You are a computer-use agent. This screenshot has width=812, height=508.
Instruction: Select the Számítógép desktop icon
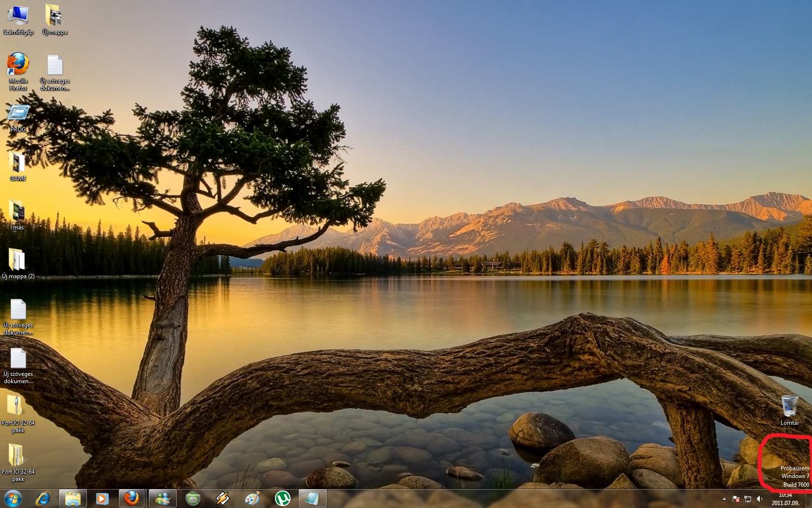pyautogui.click(x=18, y=20)
